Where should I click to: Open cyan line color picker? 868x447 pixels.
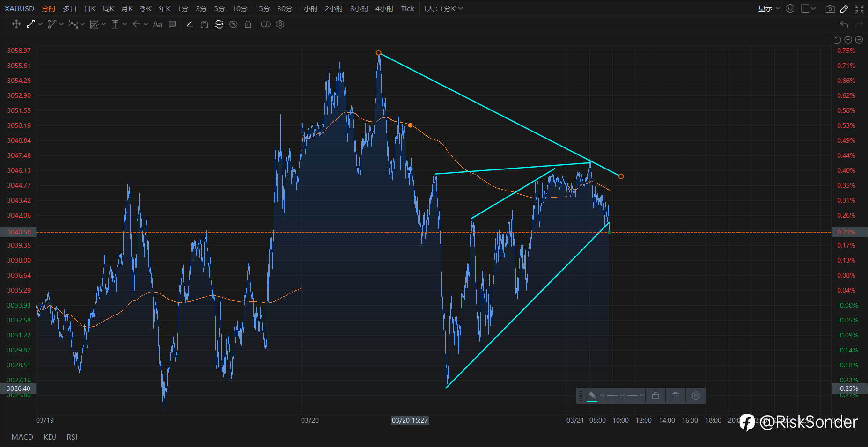(x=596, y=396)
